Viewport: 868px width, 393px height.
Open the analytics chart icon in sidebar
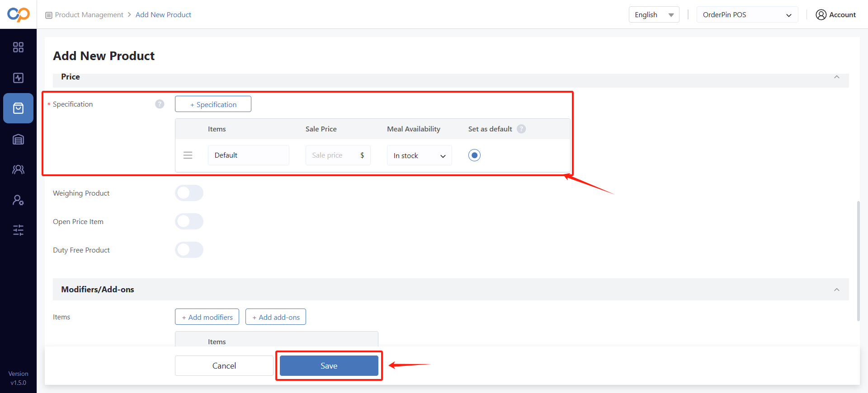[18, 78]
